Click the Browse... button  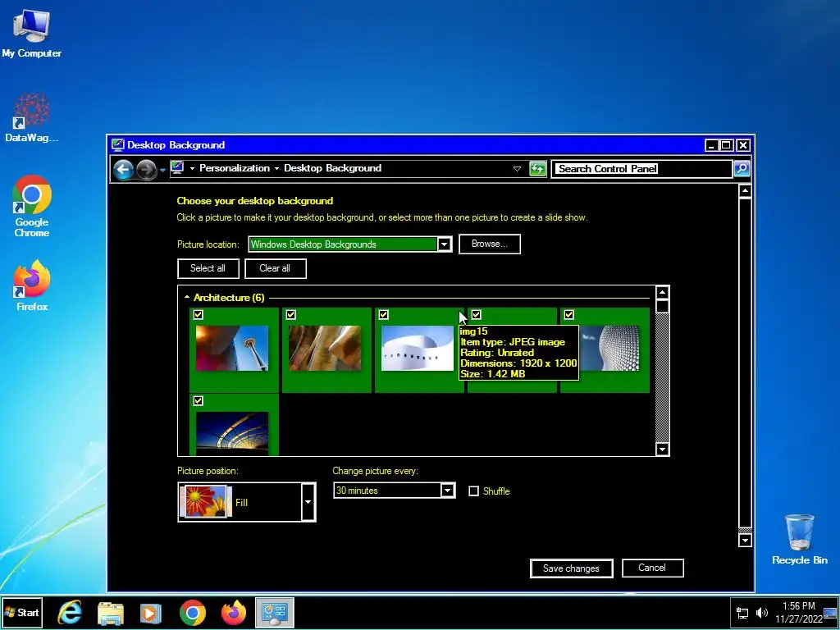tap(490, 244)
